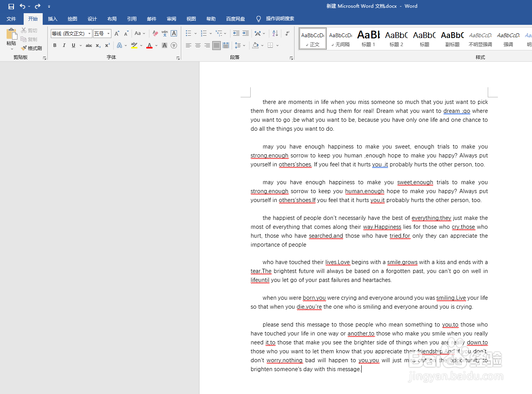Click the Cut (剪切) button
The height and width of the screenshot is (394, 532).
tap(29, 30)
